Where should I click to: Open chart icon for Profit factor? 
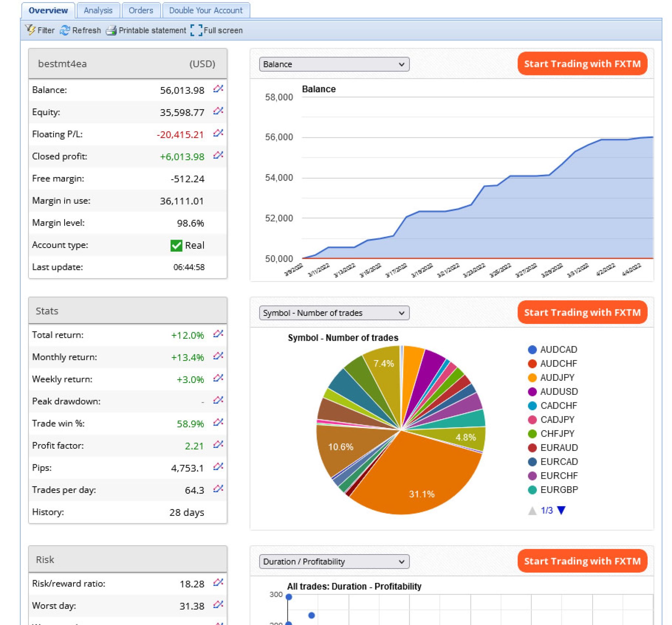tap(218, 444)
